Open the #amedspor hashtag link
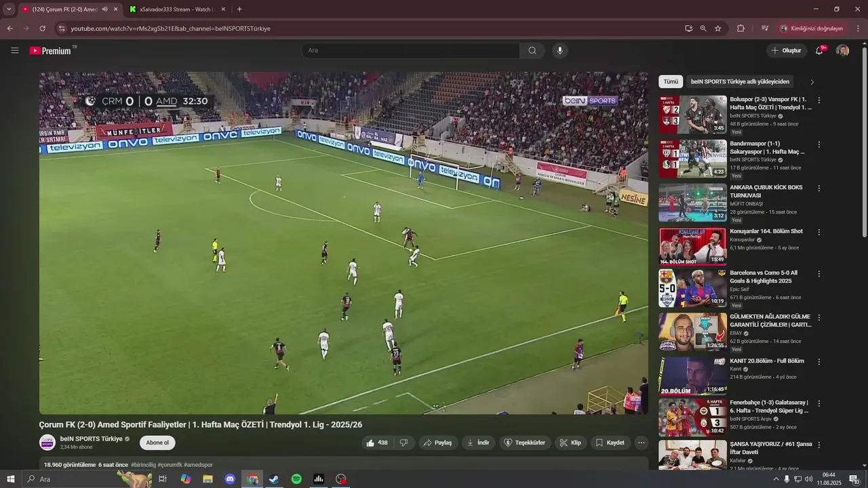Image resolution: width=868 pixels, height=488 pixels. tap(198, 465)
